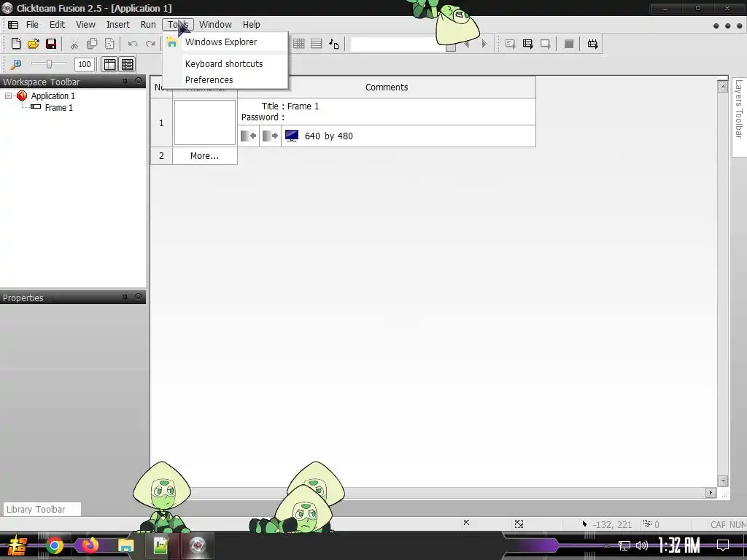This screenshot has height=560, width=747.
Task: Close the Workspace Toolbar panel
Action: coord(138,81)
